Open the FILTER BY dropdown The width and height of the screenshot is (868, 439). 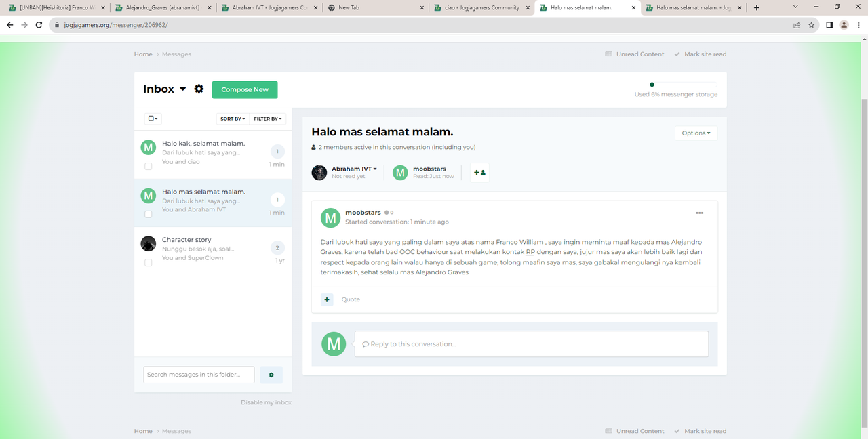click(x=268, y=119)
